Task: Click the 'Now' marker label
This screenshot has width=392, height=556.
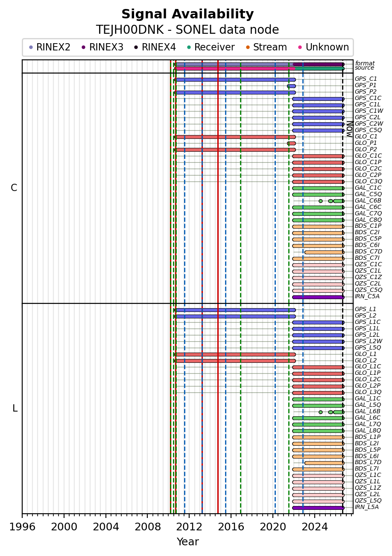Action: click(350, 129)
